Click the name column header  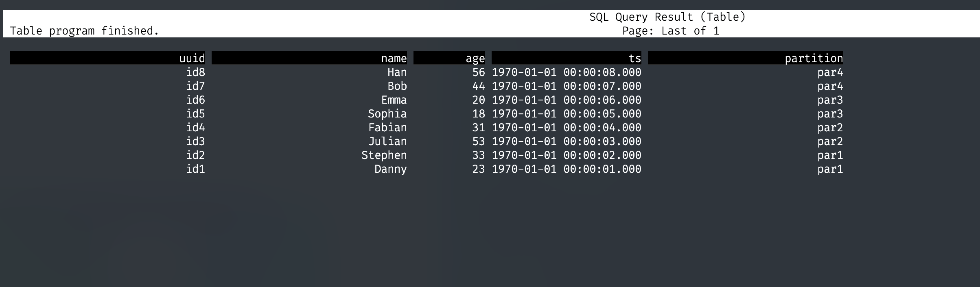coord(309,58)
